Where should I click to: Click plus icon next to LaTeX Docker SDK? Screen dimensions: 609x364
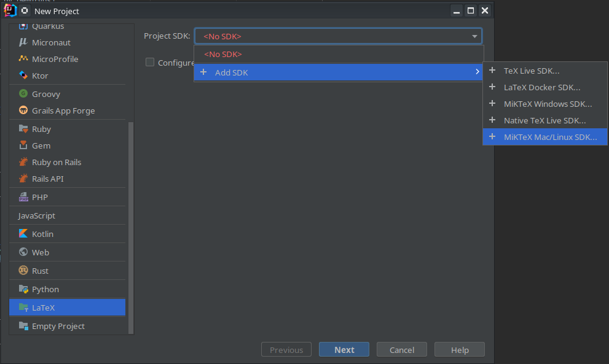[x=492, y=87]
